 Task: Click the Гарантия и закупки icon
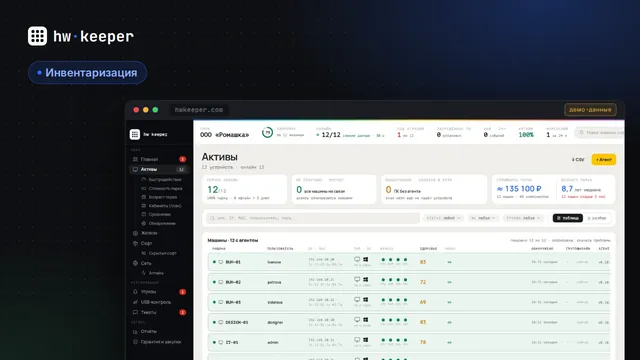(135, 342)
